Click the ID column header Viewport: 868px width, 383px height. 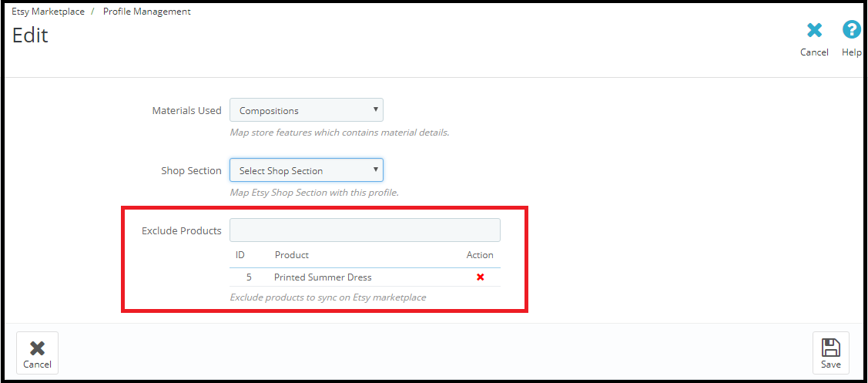point(240,255)
